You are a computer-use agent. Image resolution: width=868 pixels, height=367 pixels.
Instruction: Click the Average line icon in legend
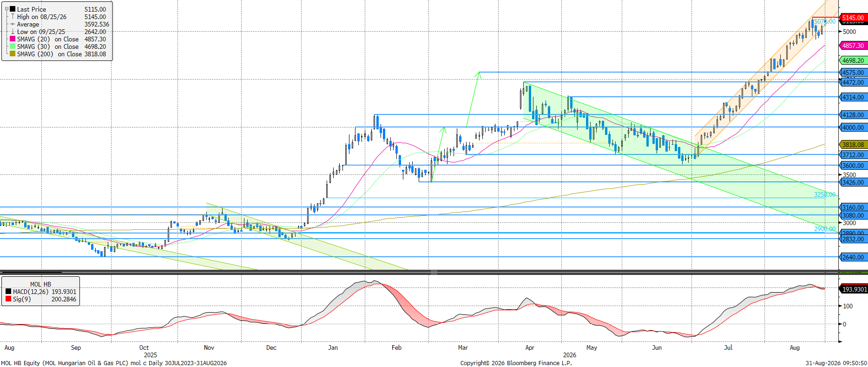(x=13, y=24)
